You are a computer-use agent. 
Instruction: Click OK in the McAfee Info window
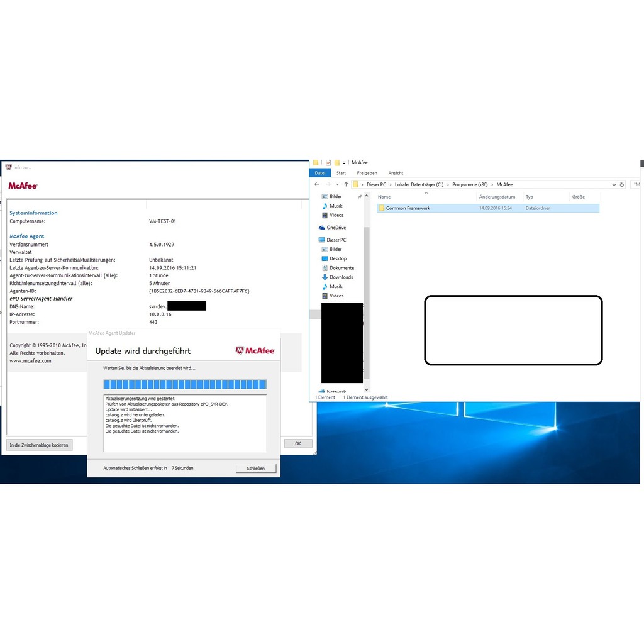point(298,443)
